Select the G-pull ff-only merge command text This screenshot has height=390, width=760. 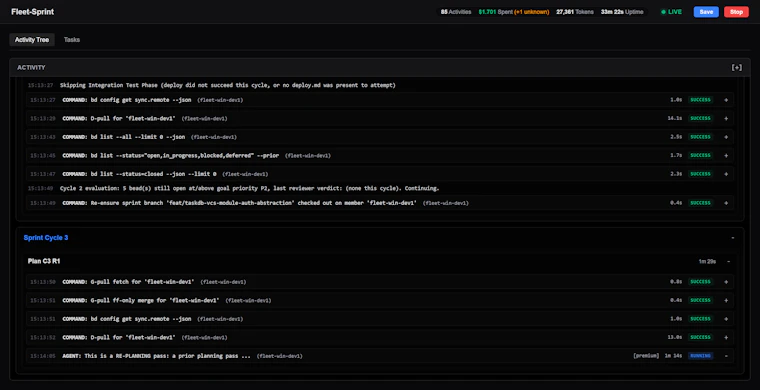[141, 300]
